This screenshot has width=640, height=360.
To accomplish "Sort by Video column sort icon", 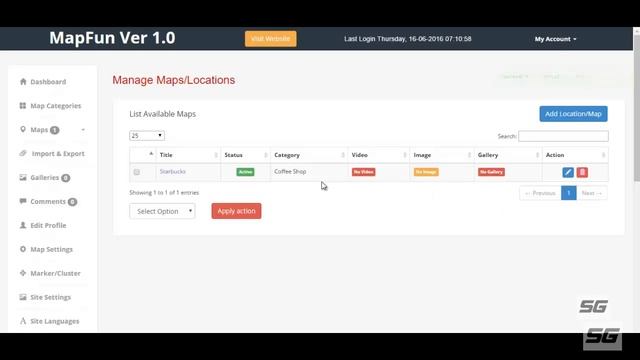I will coord(405,155).
